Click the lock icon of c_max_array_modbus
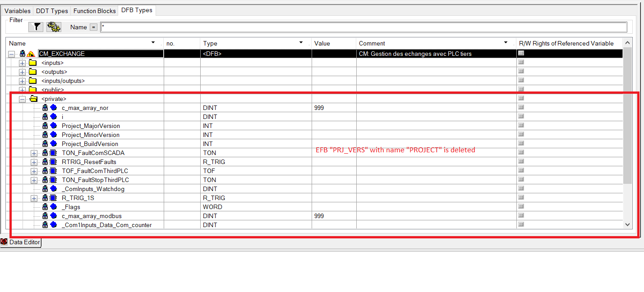 coord(45,216)
